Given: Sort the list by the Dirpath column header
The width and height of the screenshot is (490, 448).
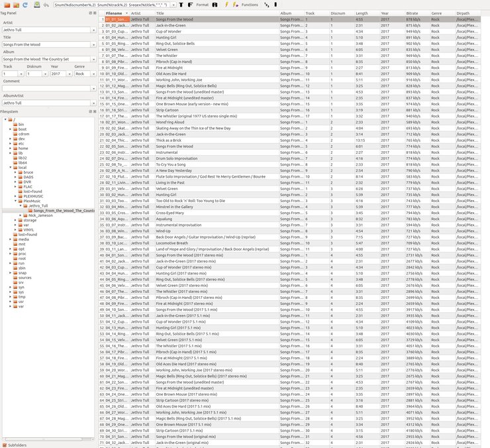Looking at the screenshot, I should click(x=467, y=13).
